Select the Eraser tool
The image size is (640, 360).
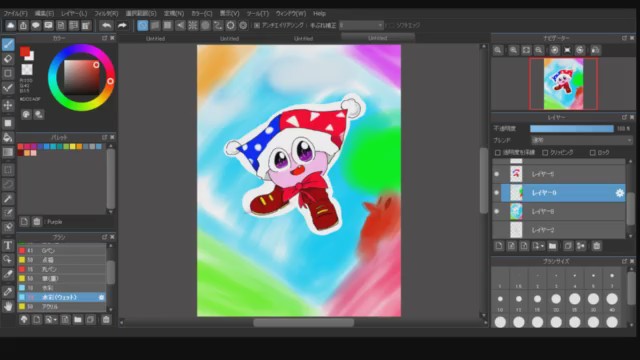point(8,59)
